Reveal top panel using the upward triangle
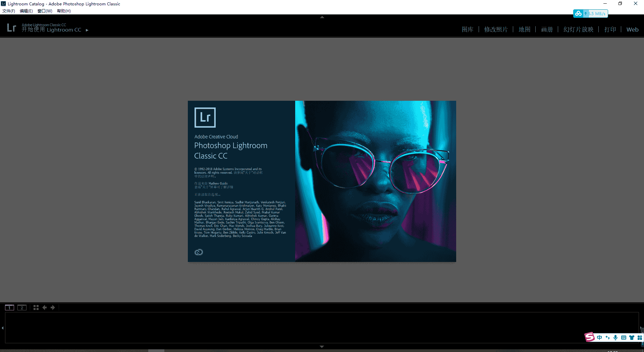Screen dimensions: 644x352 click(322, 17)
